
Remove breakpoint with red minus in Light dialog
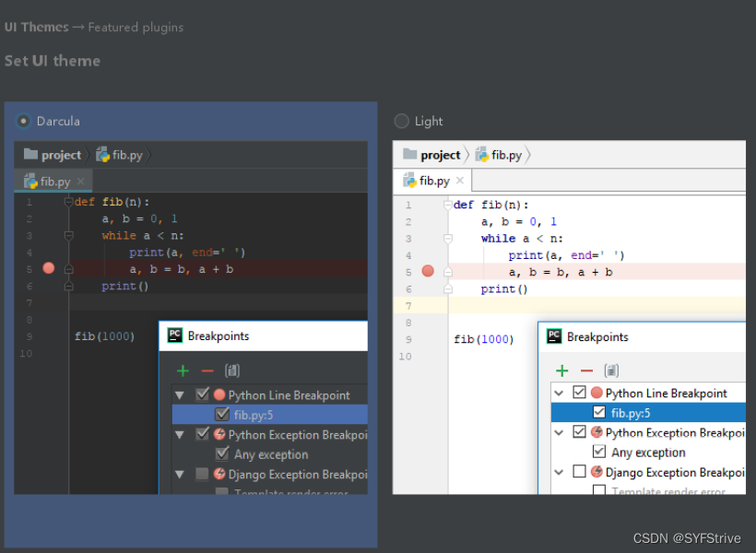(586, 371)
